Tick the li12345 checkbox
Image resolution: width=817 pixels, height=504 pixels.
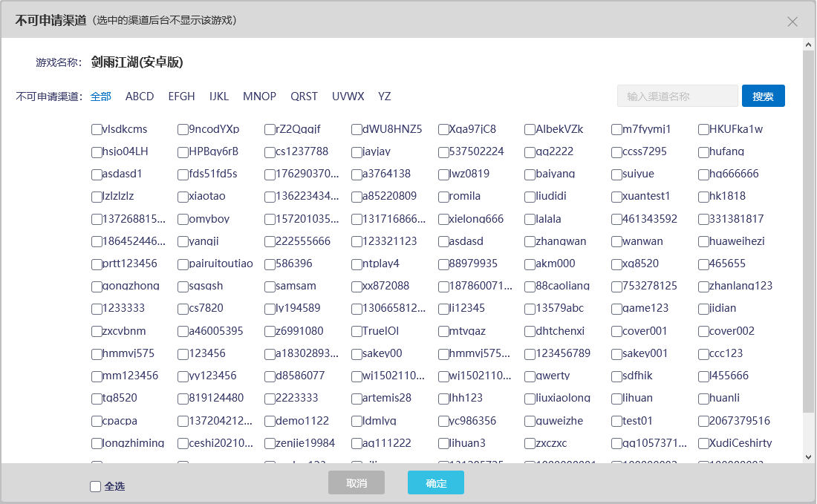(443, 310)
